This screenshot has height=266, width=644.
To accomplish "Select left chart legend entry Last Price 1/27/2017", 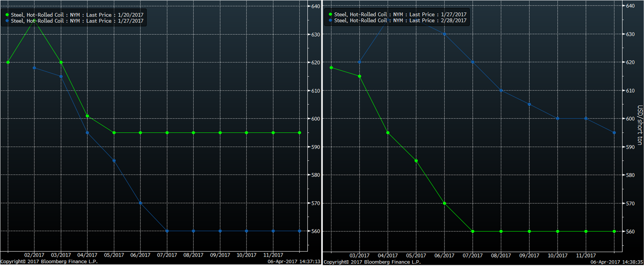I will (x=77, y=21).
